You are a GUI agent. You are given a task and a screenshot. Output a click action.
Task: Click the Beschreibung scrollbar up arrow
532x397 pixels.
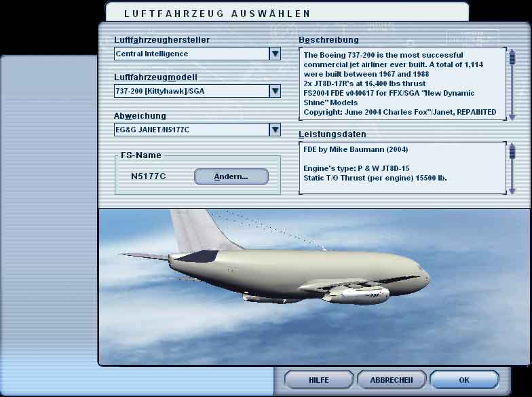(512, 53)
